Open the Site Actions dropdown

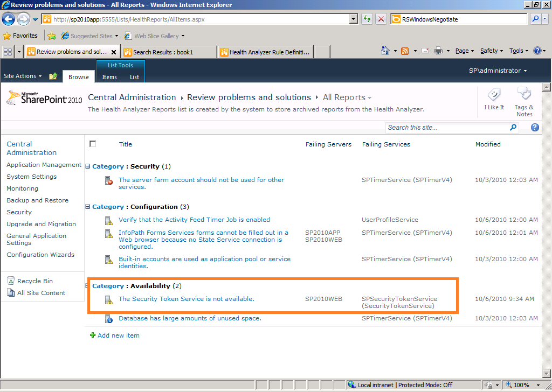click(x=23, y=76)
